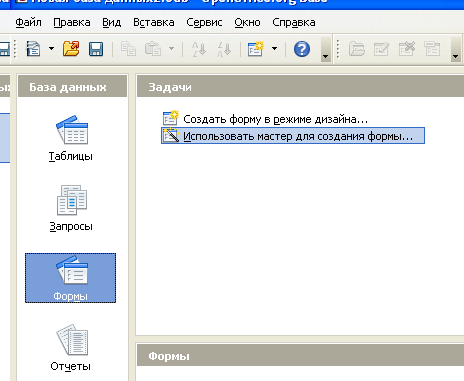Screen dimensions: 464x381
Task: Click the Rename form icon
Action: pos(432,49)
